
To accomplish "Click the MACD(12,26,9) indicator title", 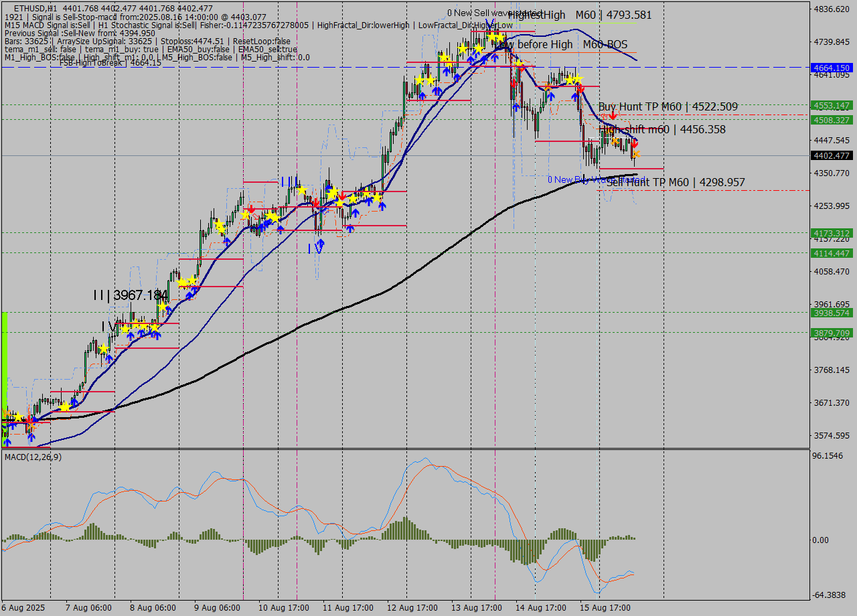I will pyautogui.click(x=33, y=457).
